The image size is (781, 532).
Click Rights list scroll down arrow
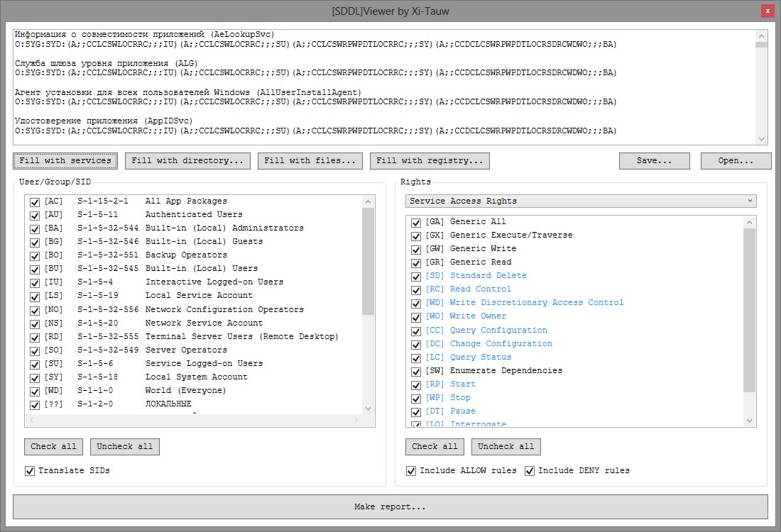749,421
